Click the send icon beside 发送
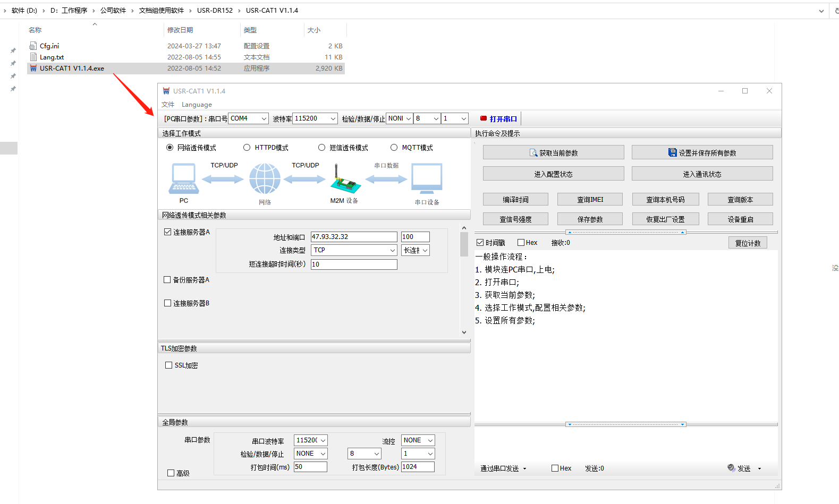 point(731,468)
